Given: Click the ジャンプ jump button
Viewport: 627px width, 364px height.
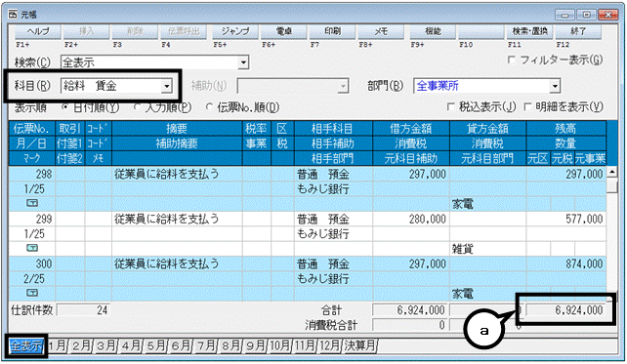Looking at the screenshot, I should click(235, 31).
